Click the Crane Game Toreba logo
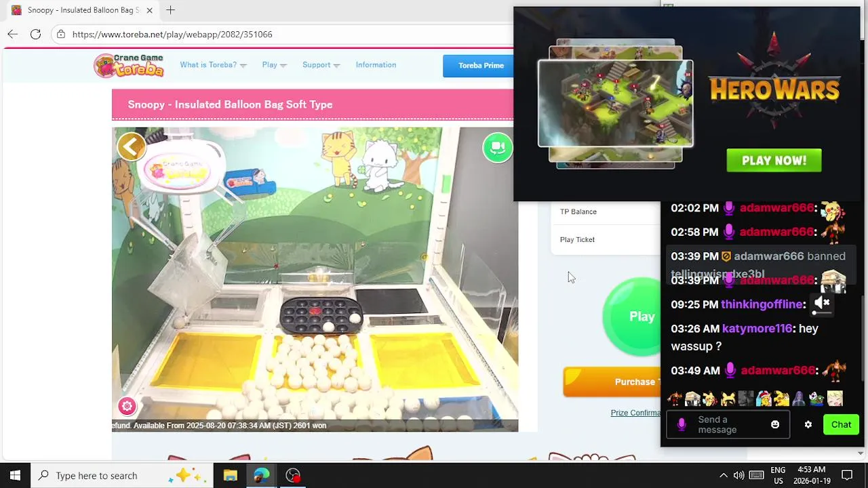This screenshot has width=868, height=488. tap(129, 66)
